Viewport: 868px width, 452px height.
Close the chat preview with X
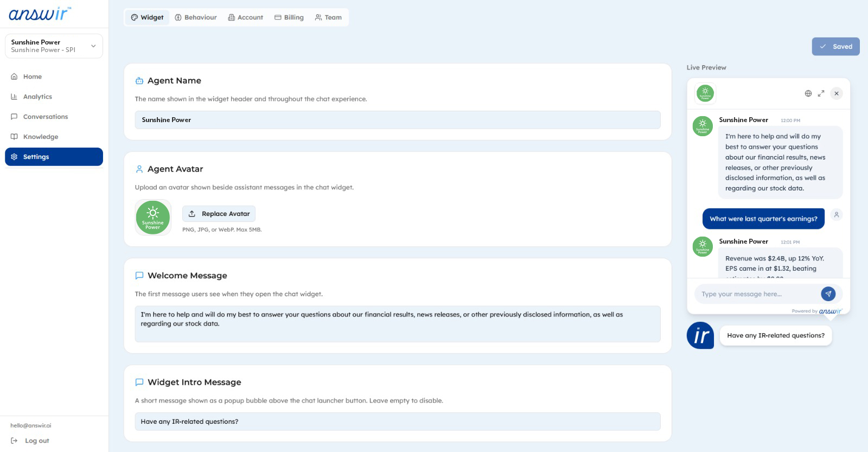point(837,93)
